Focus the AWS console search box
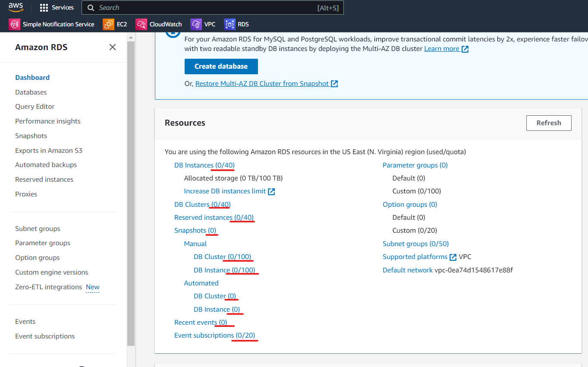The width and height of the screenshot is (588, 367). [212, 7]
